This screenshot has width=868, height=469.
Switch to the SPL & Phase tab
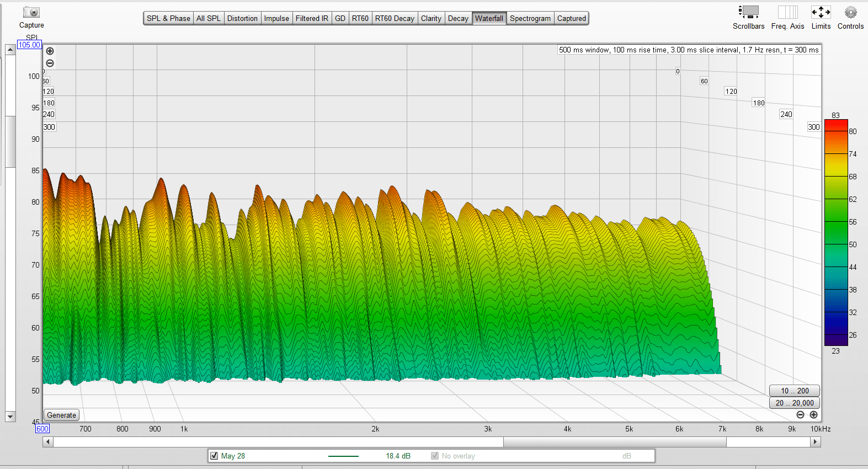[x=168, y=18]
